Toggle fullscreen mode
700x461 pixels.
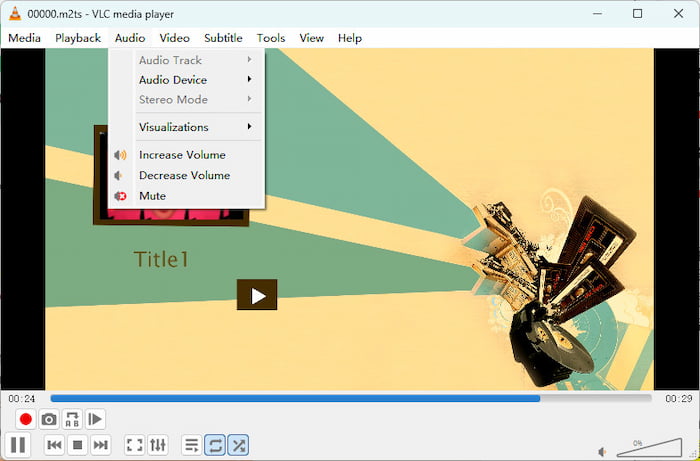[134, 444]
